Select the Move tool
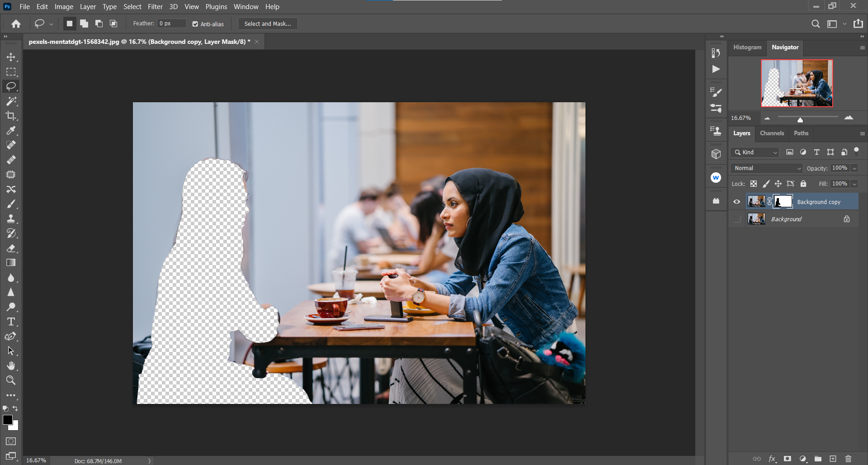 point(11,57)
